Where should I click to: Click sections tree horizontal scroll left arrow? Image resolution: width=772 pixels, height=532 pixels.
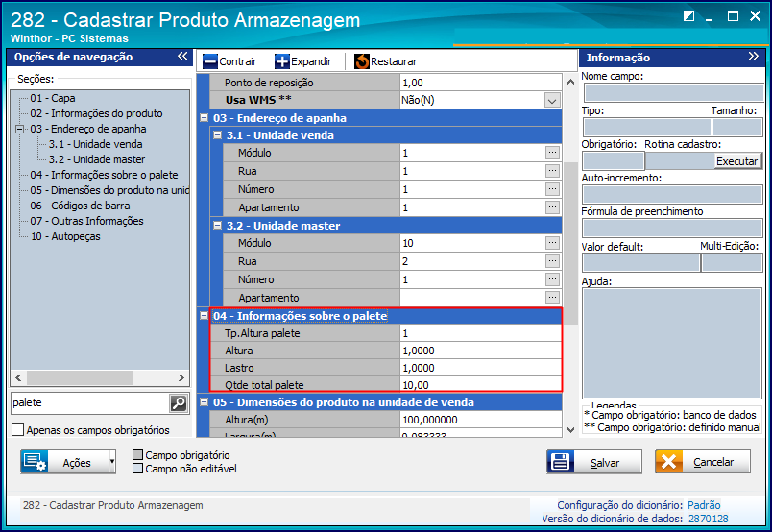[x=18, y=377]
